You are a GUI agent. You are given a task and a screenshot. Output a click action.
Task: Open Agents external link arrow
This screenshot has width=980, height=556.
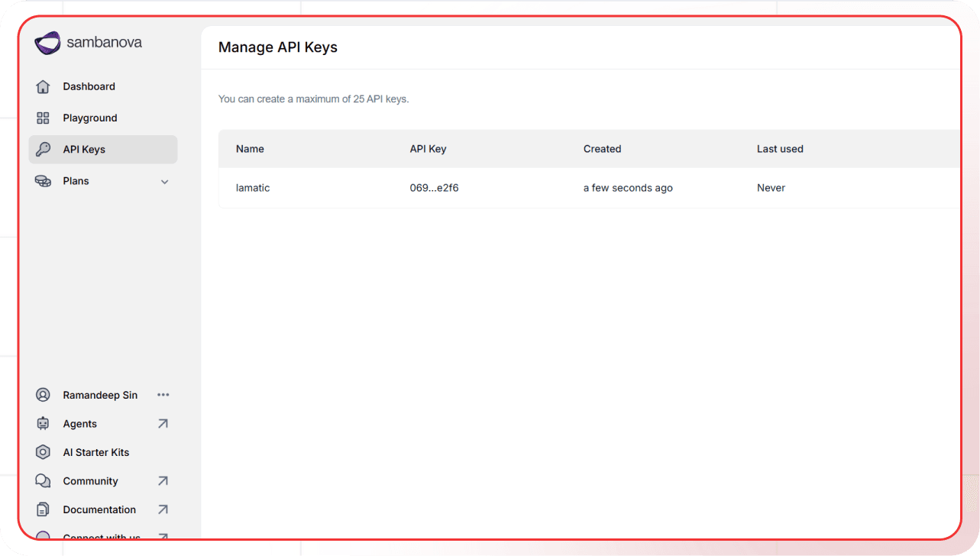[x=163, y=424]
